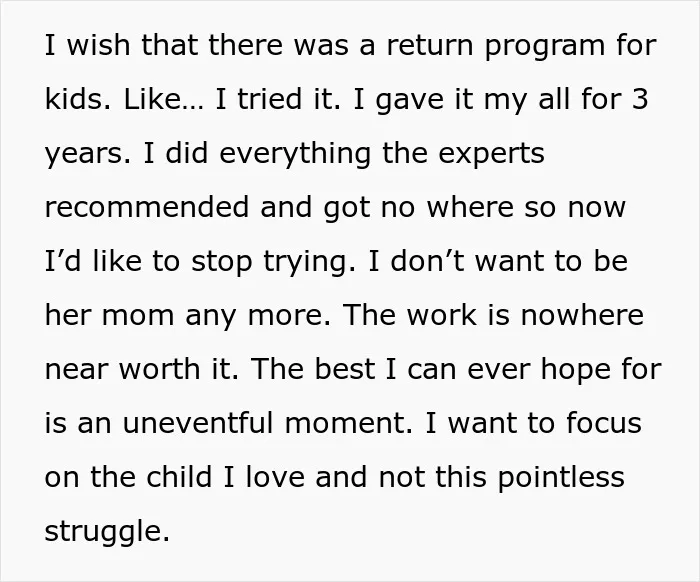Click the words 'worth it'

pos(179,369)
